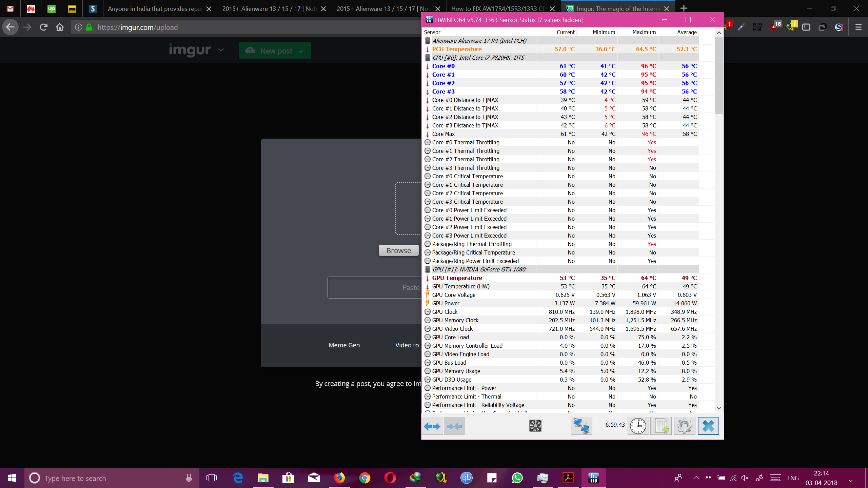The image size is (868, 488).
Task: Reset the sensor clock timer icon
Action: pyautogui.click(x=638, y=426)
